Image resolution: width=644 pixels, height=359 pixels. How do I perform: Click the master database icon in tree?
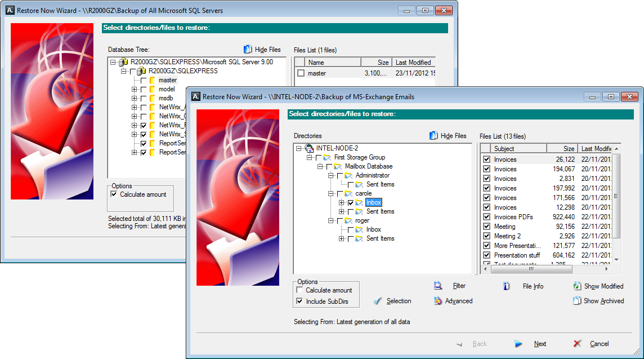tap(153, 80)
